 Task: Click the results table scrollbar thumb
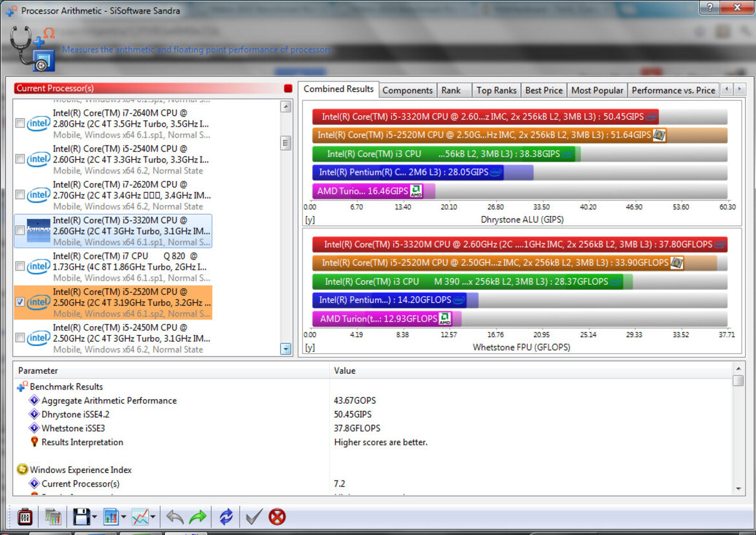pyautogui.click(x=738, y=381)
